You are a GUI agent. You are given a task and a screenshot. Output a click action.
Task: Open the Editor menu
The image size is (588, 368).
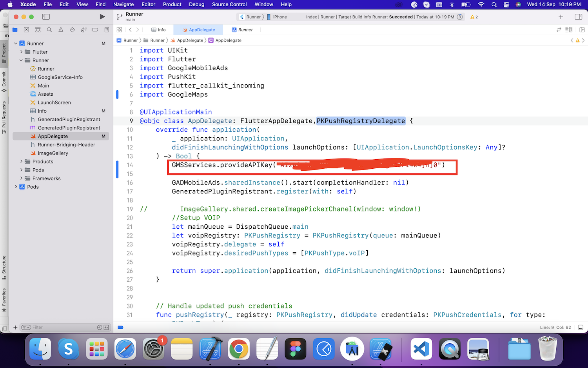pyautogui.click(x=148, y=4)
